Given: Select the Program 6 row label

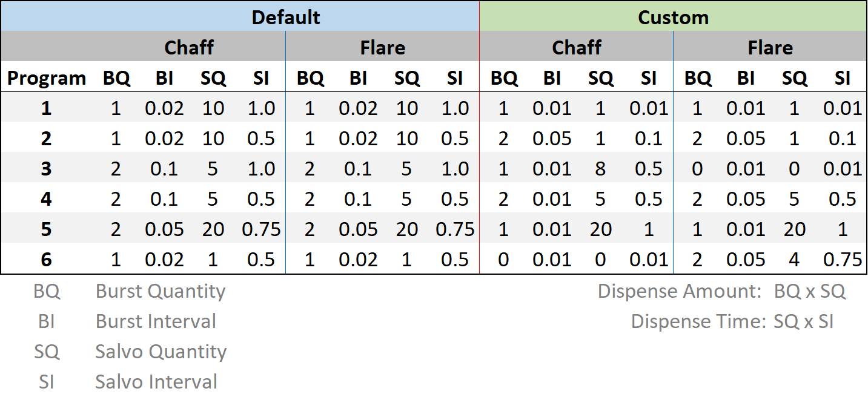Looking at the screenshot, I should 47,260.
